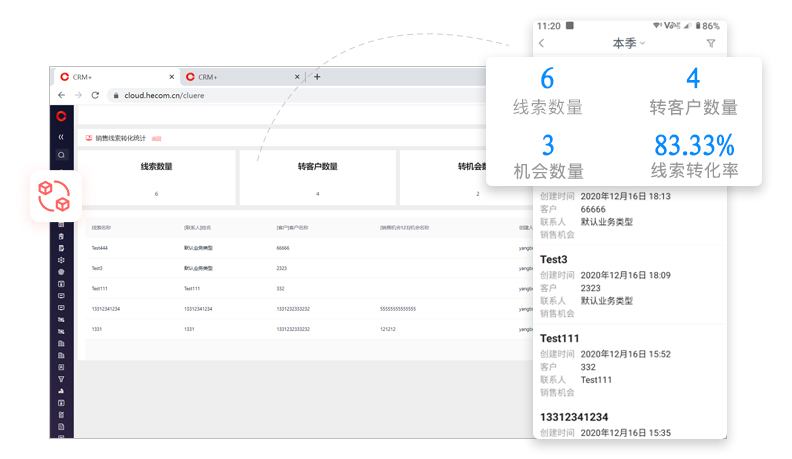The height and width of the screenshot is (459, 792).
Task: Click the 线索数量 summary card on web page
Action: [x=156, y=178]
